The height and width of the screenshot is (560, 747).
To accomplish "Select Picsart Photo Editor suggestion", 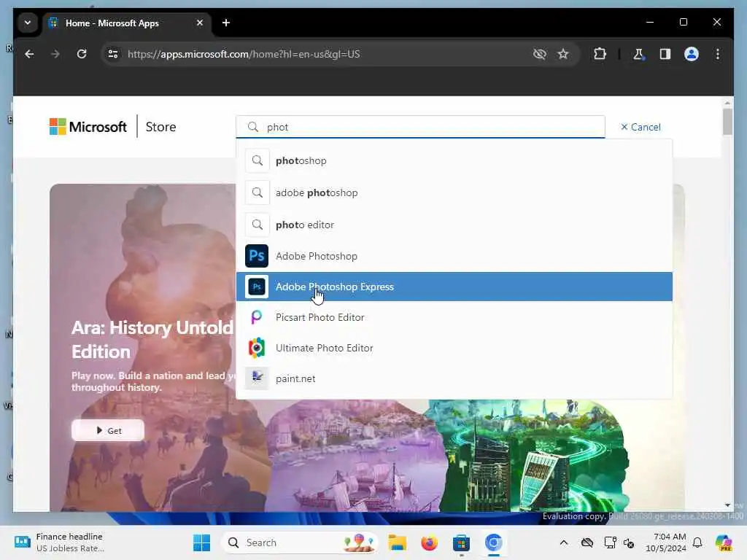I will click(x=454, y=317).
